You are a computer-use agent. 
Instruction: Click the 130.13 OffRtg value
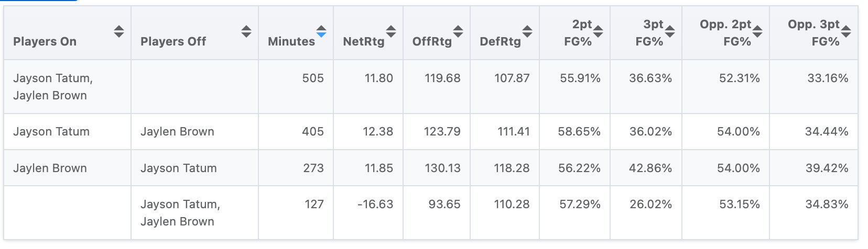tap(442, 168)
